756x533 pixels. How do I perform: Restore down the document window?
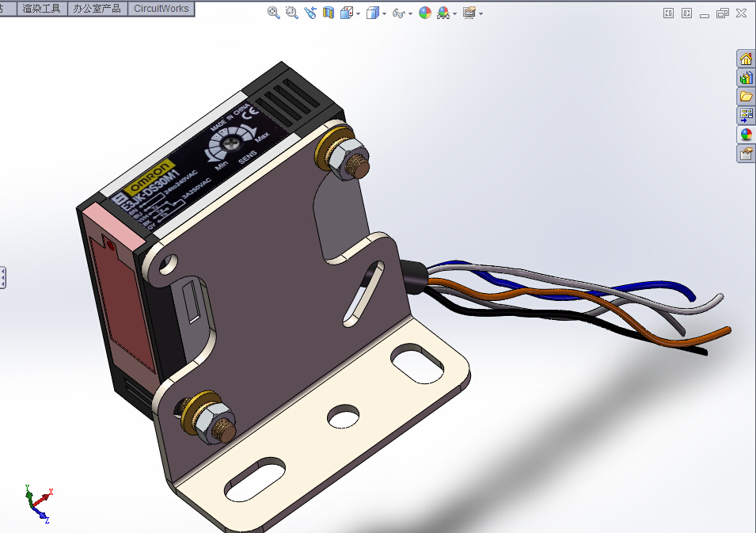tap(722, 13)
